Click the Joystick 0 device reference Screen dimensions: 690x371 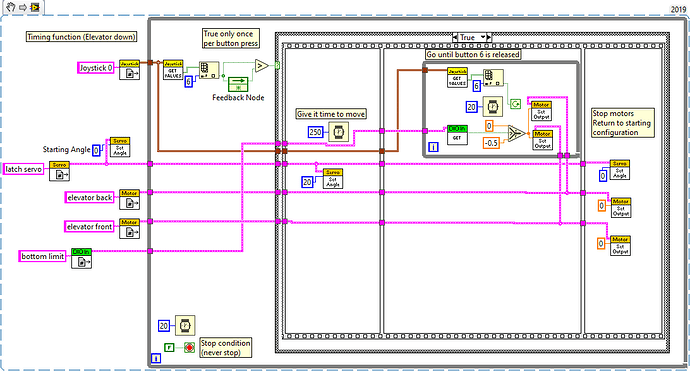[95, 68]
